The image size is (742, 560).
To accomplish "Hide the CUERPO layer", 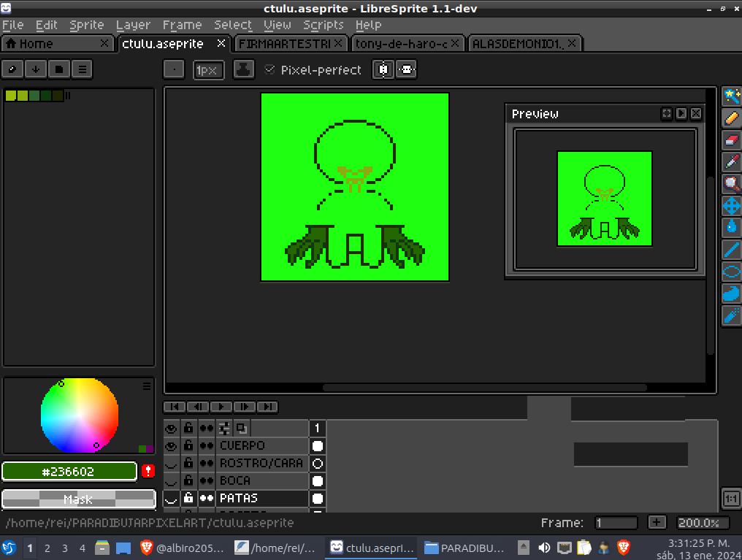I will point(172,445).
